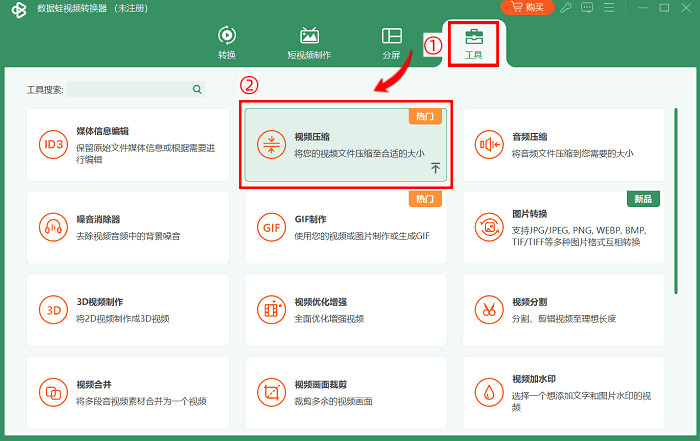Open the 视频加水印 tool title

(534, 379)
